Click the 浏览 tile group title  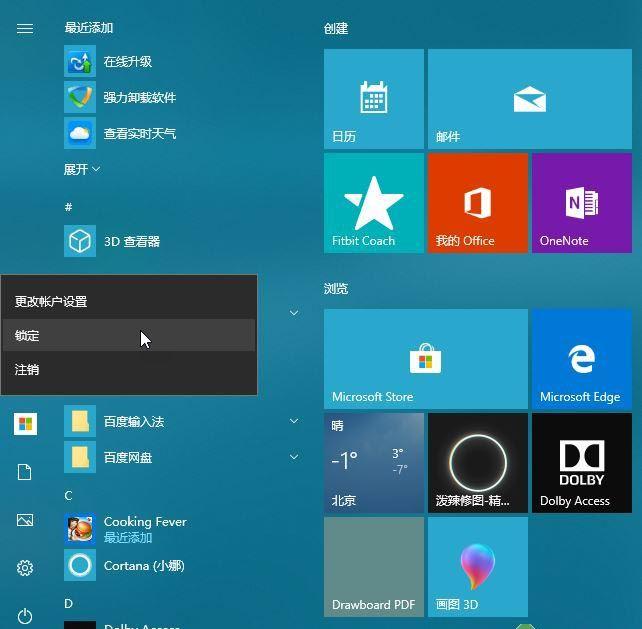click(336, 289)
